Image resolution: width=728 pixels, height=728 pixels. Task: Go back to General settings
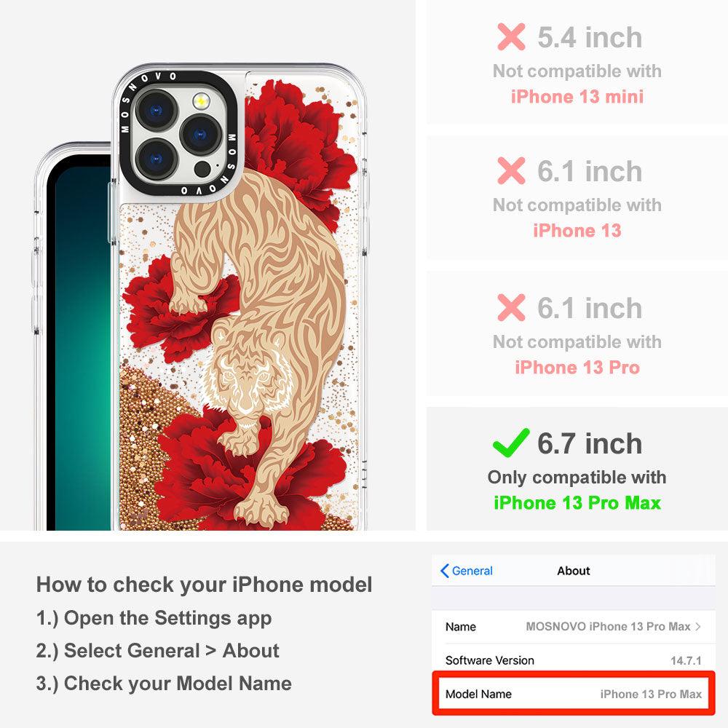(466, 571)
